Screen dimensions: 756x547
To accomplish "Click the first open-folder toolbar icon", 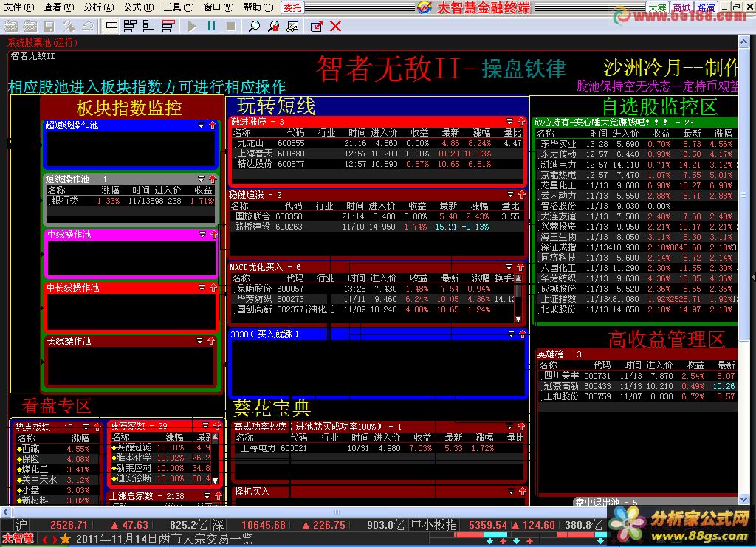I will pos(10,26).
